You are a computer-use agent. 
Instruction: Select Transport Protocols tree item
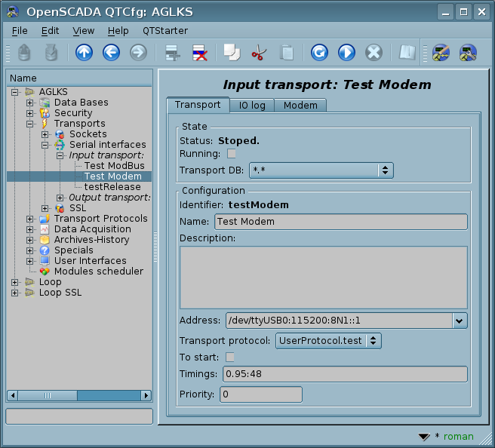coord(100,219)
